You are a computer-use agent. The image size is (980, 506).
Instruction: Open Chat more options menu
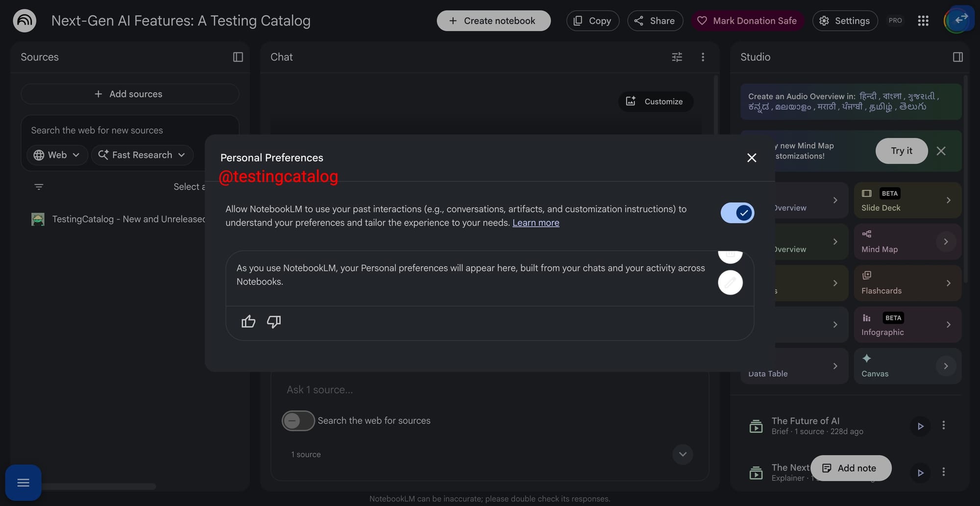point(703,57)
